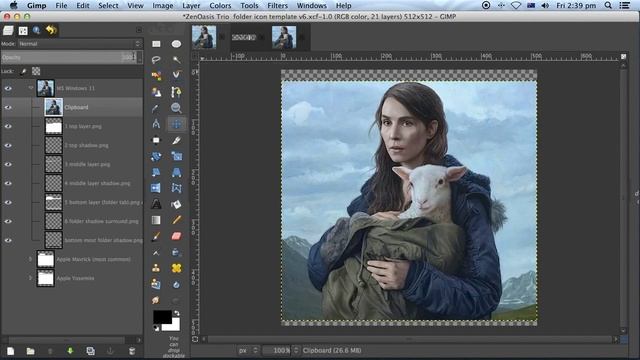Open the Windows menu
The width and height of the screenshot is (640, 360).
point(311,6)
